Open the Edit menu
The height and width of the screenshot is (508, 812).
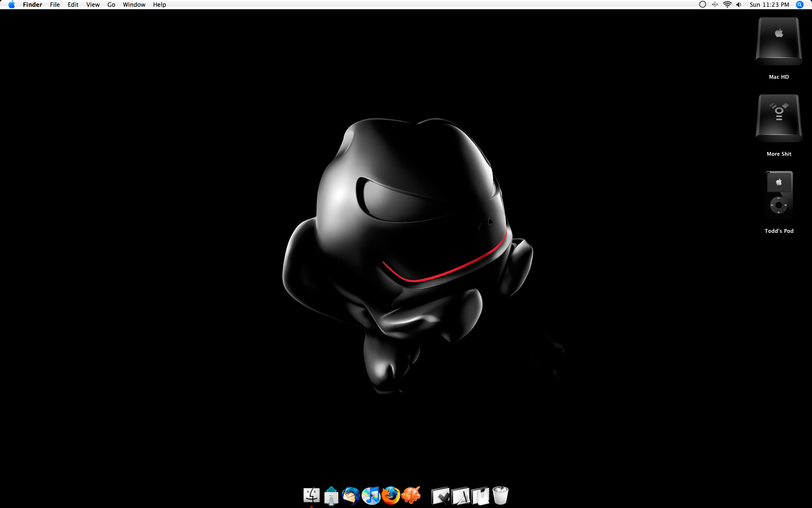73,5
